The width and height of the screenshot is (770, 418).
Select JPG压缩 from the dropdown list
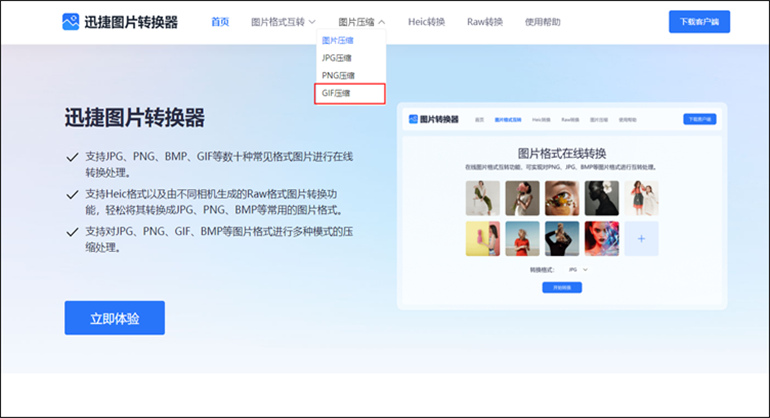[336, 58]
